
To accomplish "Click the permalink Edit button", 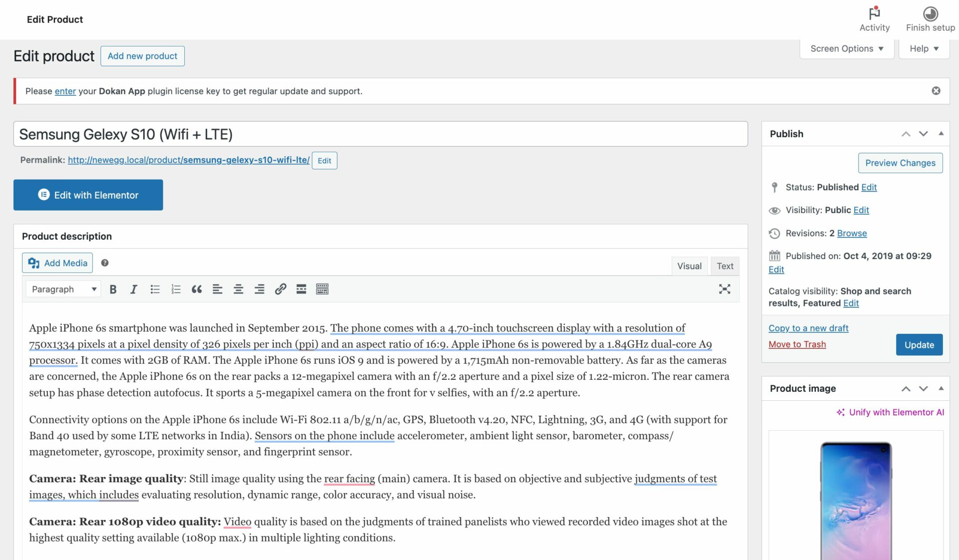I will point(324,160).
